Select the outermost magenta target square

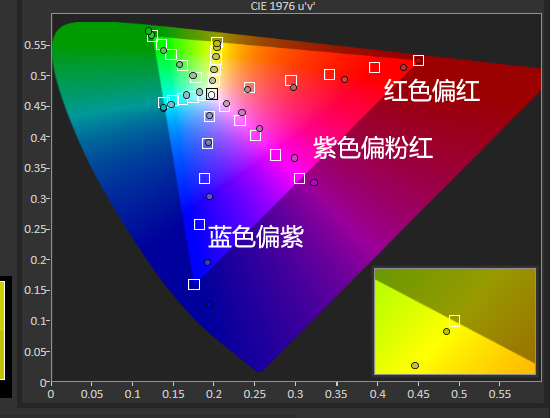299,178
